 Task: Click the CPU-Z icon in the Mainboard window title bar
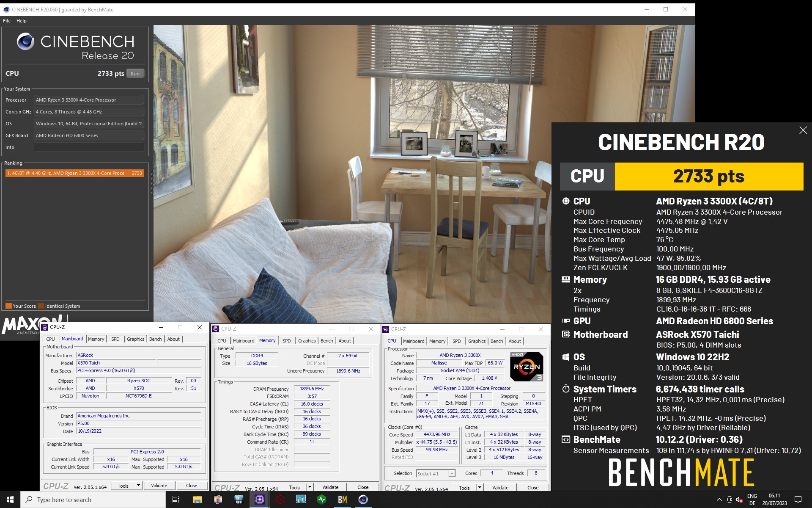pyautogui.click(x=44, y=327)
